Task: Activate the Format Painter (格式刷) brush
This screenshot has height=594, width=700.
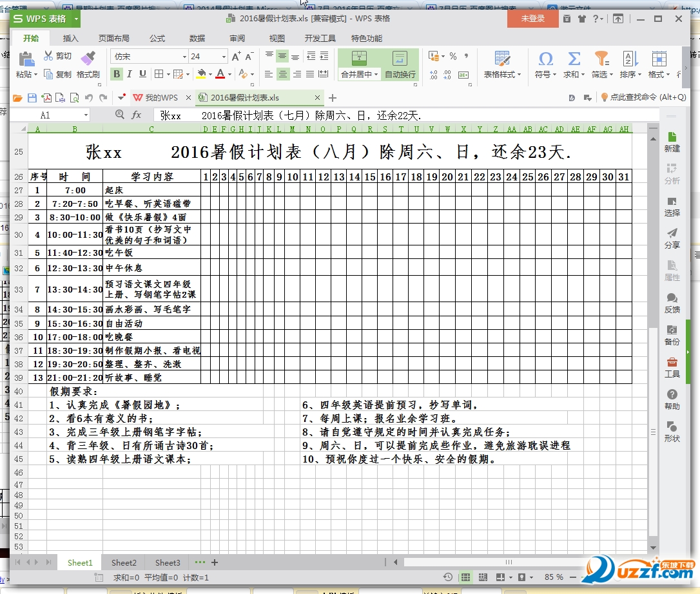Action: point(88,64)
